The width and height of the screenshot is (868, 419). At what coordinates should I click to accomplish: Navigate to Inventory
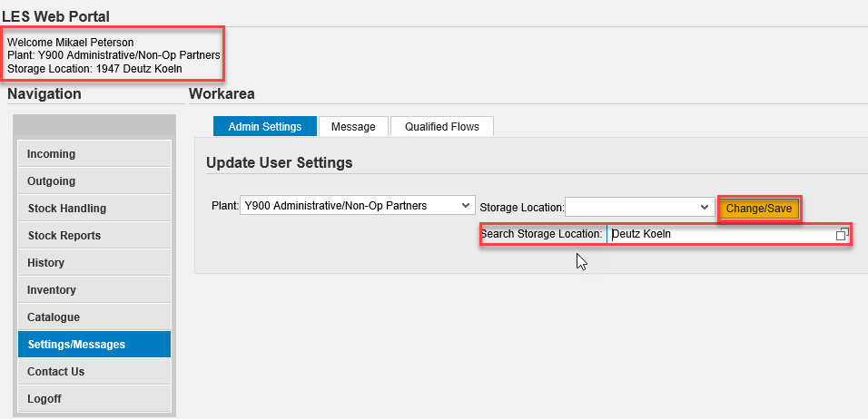(94, 289)
